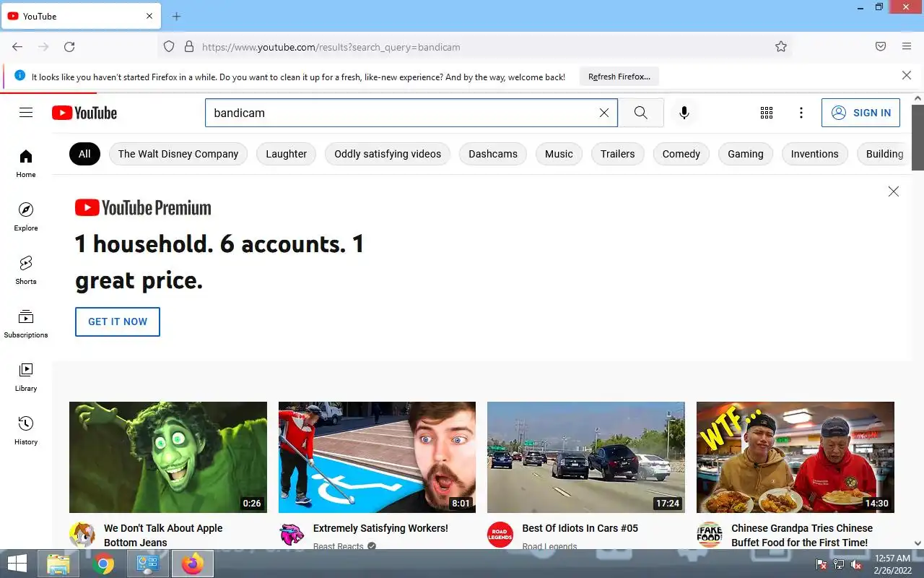Image resolution: width=924 pixels, height=578 pixels.
Task: Click the Firefox taskbar icon
Action: click(192, 564)
